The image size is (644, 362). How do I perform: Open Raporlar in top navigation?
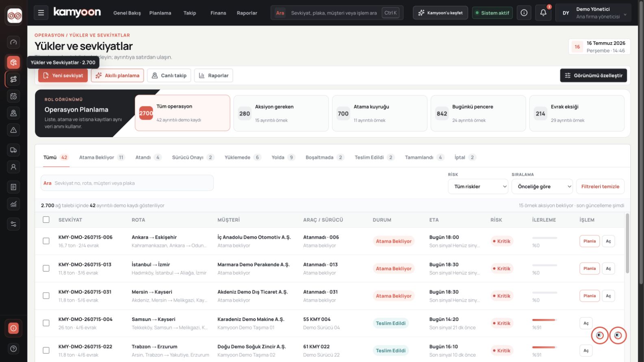(x=247, y=13)
